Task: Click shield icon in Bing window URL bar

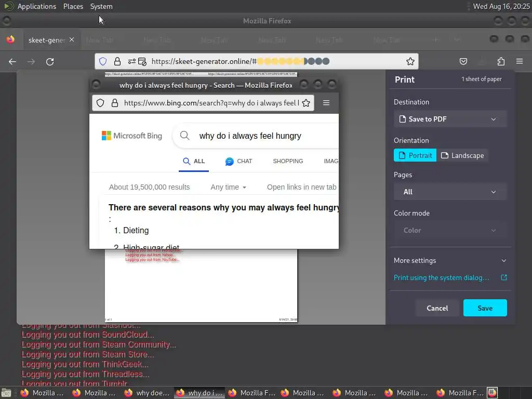Action: pyautogui.click(x=100, y=103)
